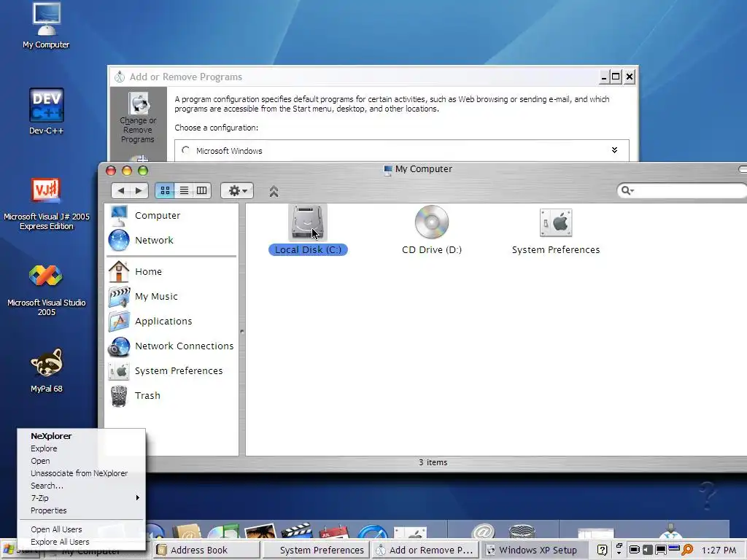The image size is (747, 560).
Task: Click the My Computer window title text
Action: 424,169
